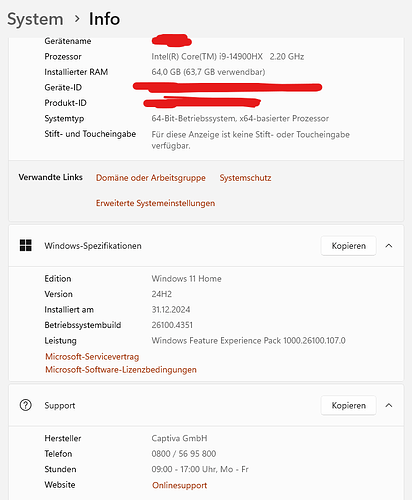The width and height of the screenshot is (412, 500).
Task: Click the build number 26100.4351
Action: click(x=172, y=325)
